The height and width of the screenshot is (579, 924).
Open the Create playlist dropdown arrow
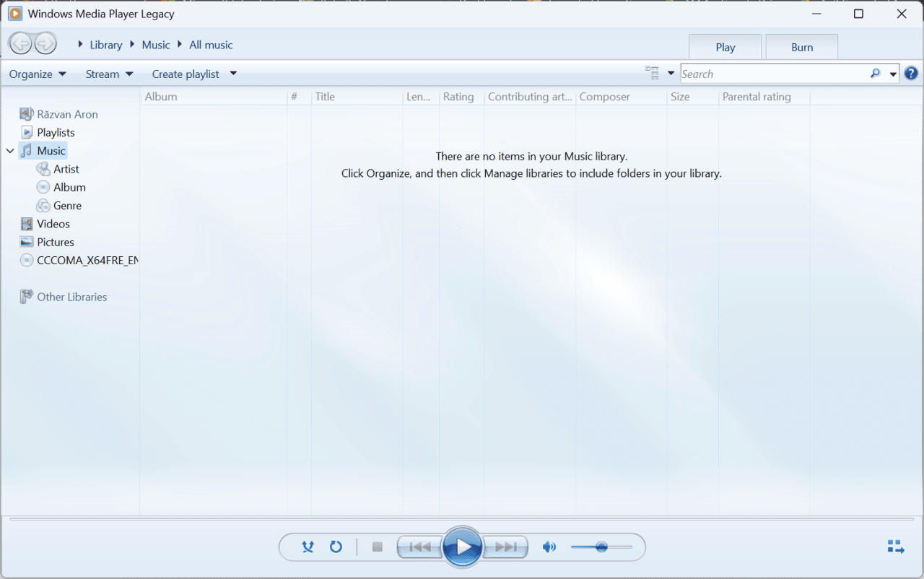pos(233,74)
